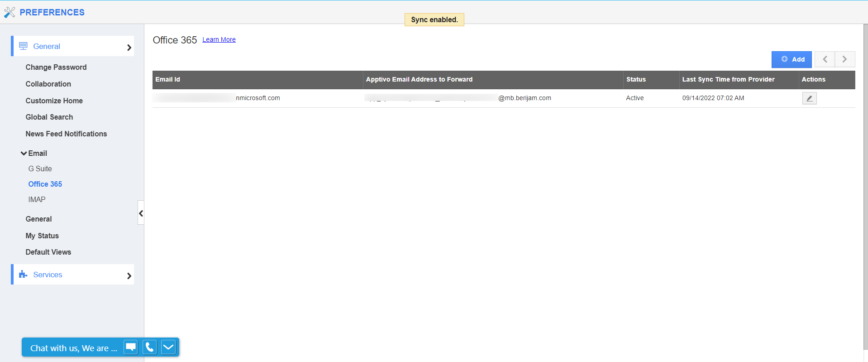Expand the General section chevron
This screenshot has height=362, width=868.
coord(129,47)
